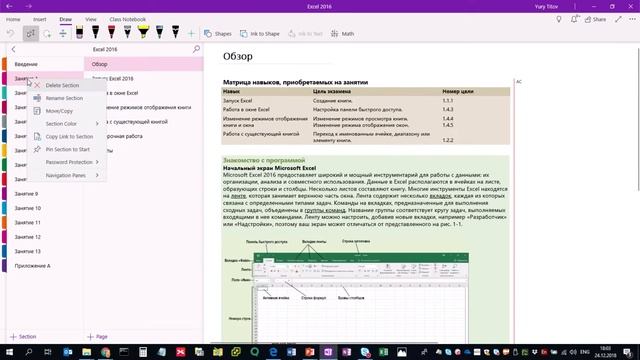Open the Excel 2016 notebook list
Image resolution: width=640 pixels, height=360 pixels.
tap(105, 49)
